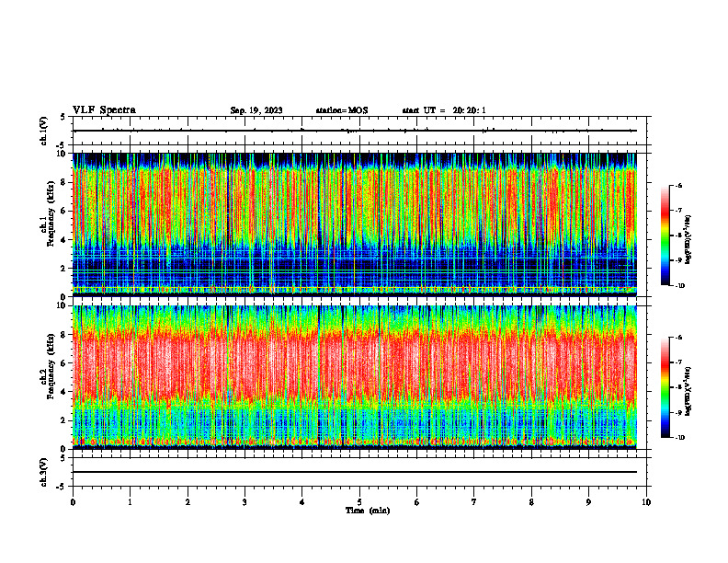Click the time axis tick label "9"
728x563 pixels.
588,502
